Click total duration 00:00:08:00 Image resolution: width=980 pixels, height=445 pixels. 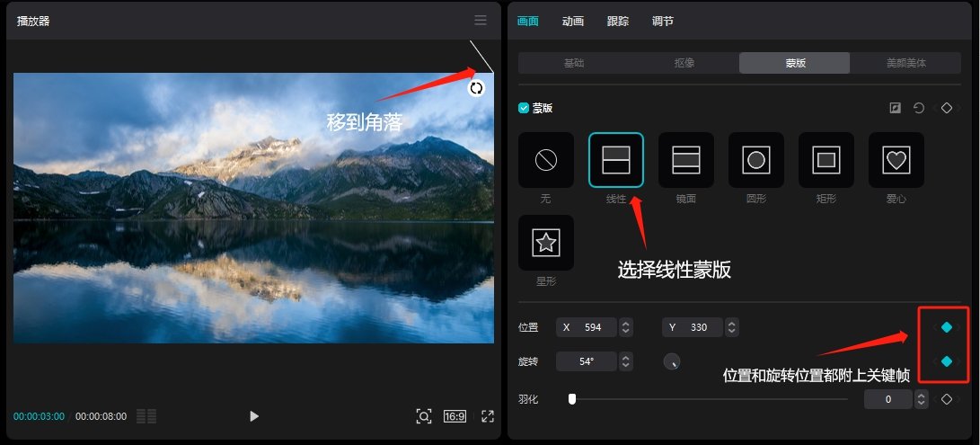[x=101, y=416]
